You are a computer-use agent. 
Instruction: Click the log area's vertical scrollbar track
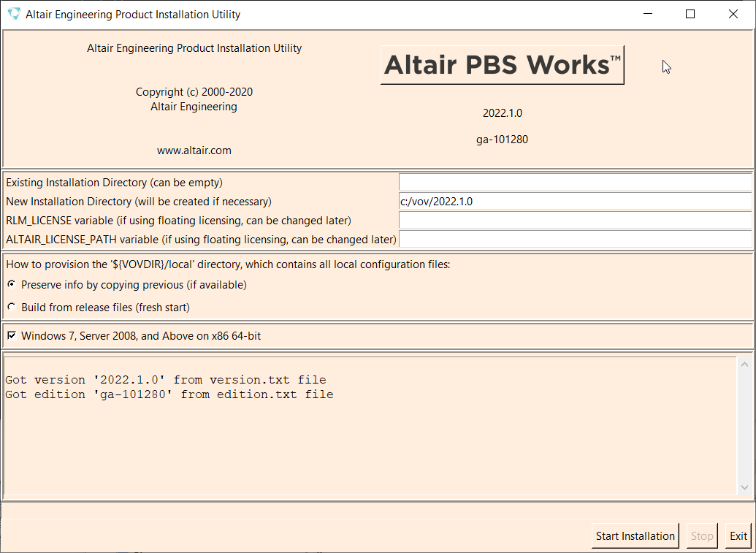pos(744,425)
